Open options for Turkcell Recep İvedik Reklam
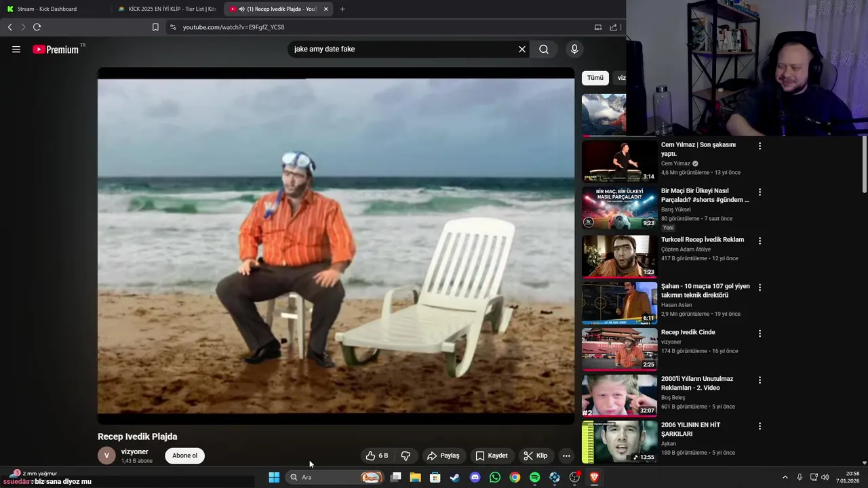Viewport: 868px width, 488px height. (x=759, y=241)
